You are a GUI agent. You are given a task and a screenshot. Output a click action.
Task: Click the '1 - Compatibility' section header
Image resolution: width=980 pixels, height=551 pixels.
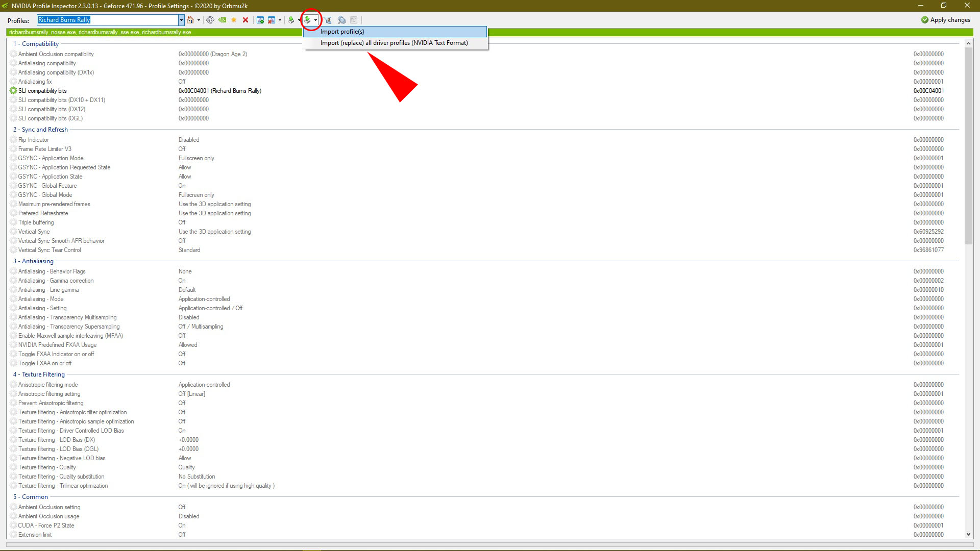tap(36, 44)
